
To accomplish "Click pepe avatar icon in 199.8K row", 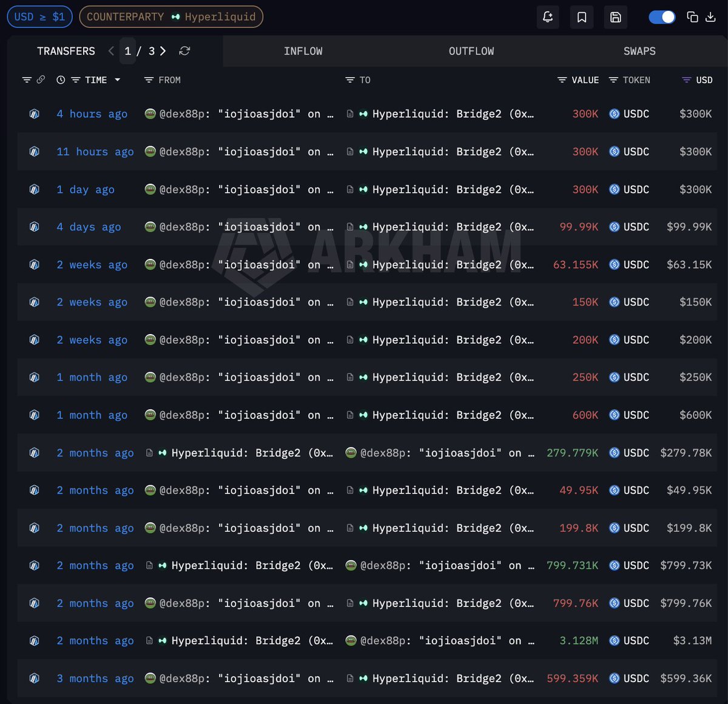I will coord(150,528).
